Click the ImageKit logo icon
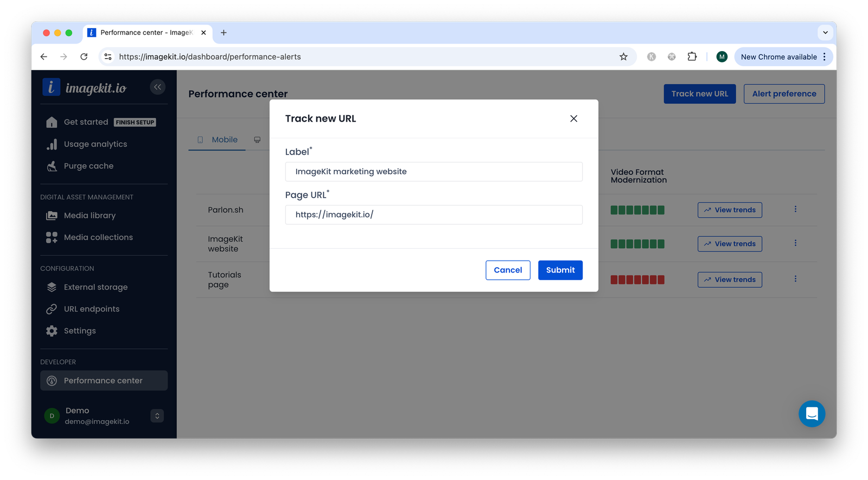 [x=51, y=87]
